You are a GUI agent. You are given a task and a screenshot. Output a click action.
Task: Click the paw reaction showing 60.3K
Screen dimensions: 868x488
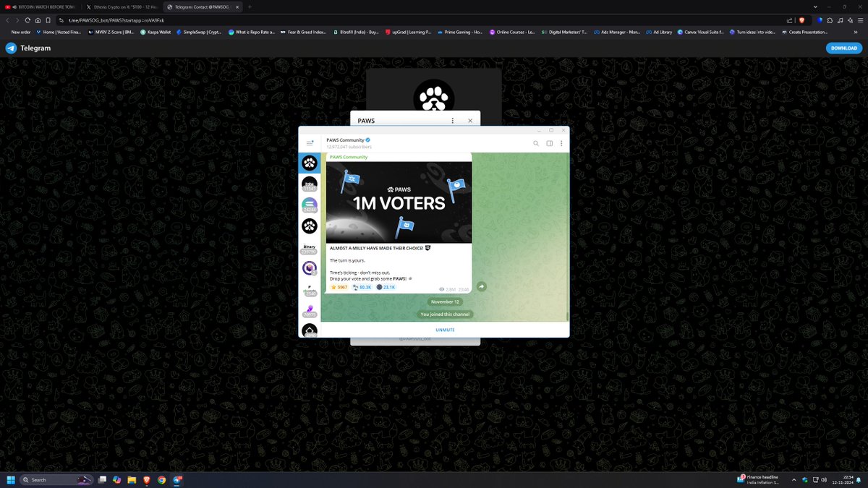click(x=362, y=287)
